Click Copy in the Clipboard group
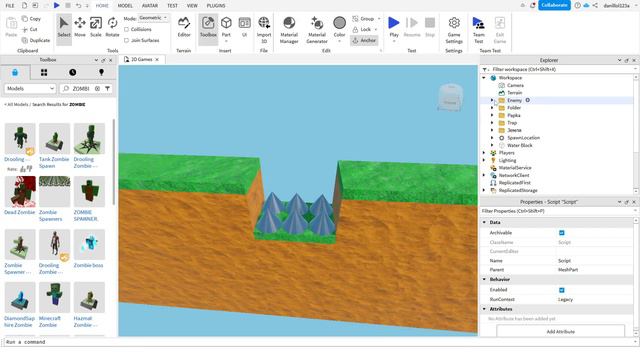Image resolution: width=640 pixels, height=360 pixels. pos(31,19)
